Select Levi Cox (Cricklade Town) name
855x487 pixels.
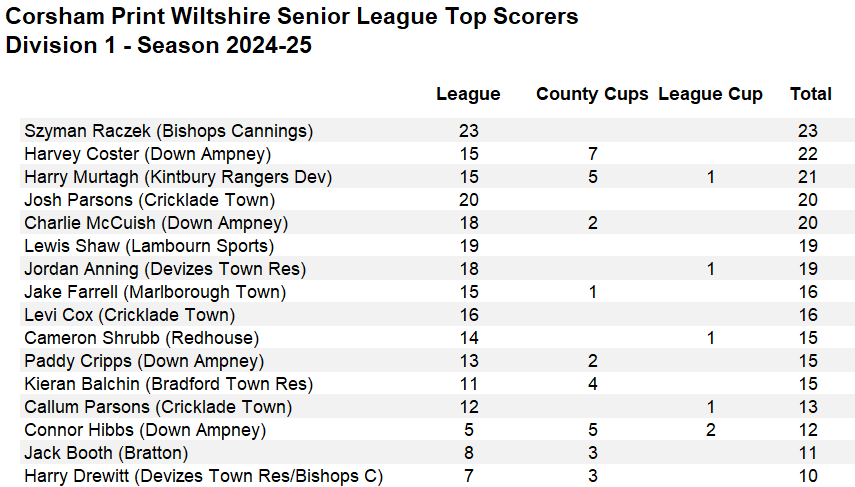point(130,315)
